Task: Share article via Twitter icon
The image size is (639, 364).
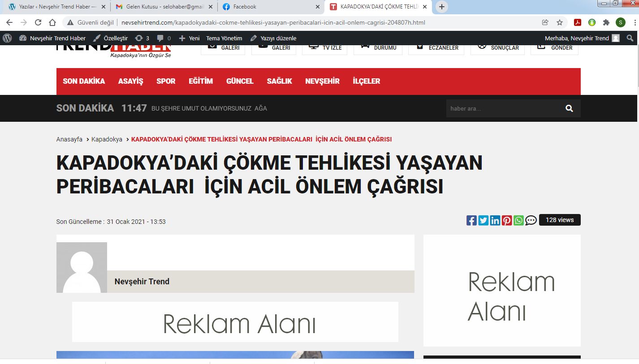Action: [483, 220]
